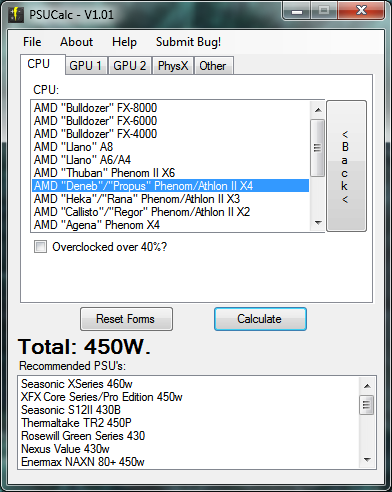Select AMD "Heka"/"Rana" Phenom/Athlon II X3
The image size is (392, 492).
click(x=170, y=199)
